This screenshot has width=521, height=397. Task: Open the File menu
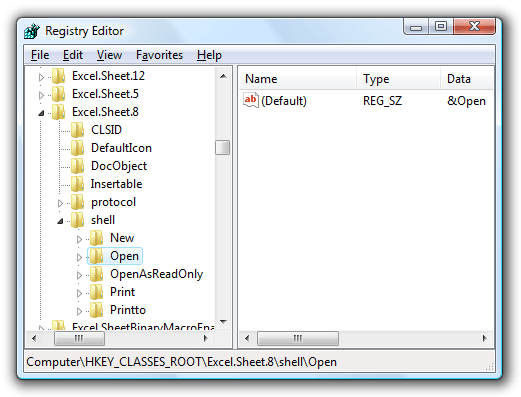tap(40, 55)
